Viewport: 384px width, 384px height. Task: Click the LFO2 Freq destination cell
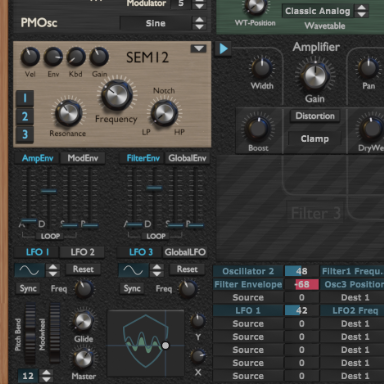pos(355,311)
